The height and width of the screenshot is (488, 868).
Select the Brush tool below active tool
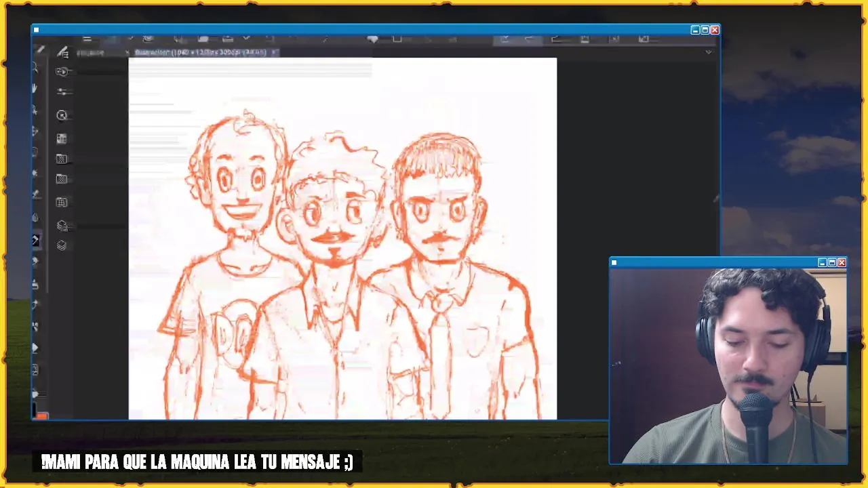[x=35, y=261]
